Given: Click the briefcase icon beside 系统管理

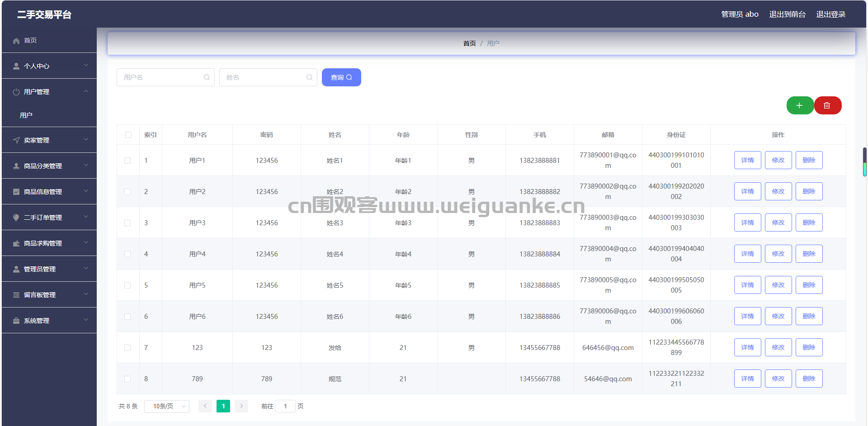Looking at the screenshot, I should point(16,321).
